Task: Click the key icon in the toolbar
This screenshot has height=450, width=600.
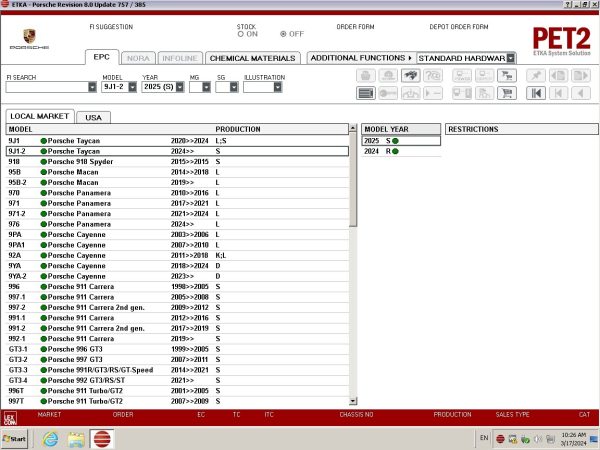Action: click(x=388, y=93)
